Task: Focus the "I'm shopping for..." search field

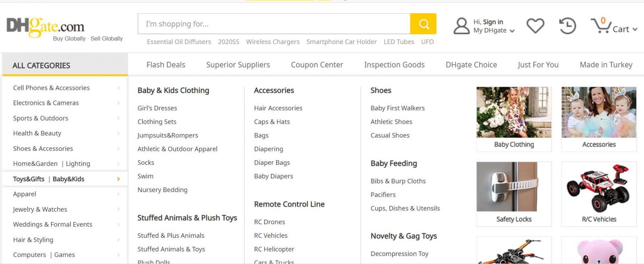Action: (x=274, y=24)
